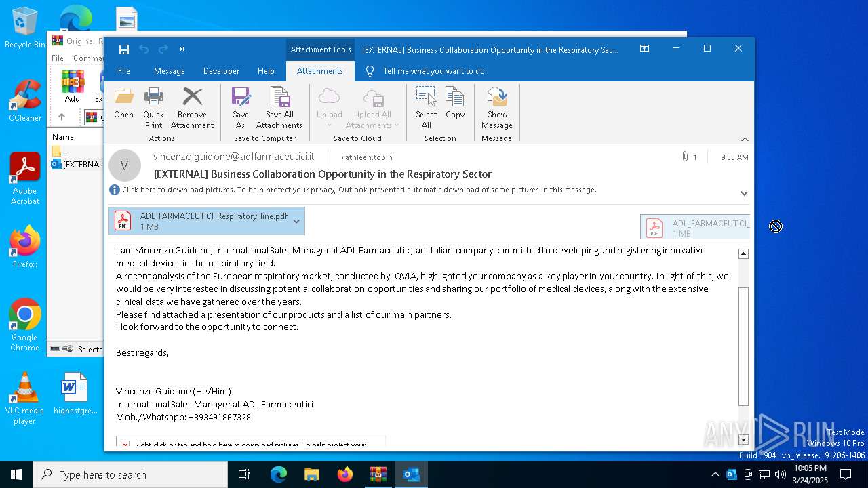Click sender address vincenzo.guidone@adlfarmaceutici.it

(x=234, y=157)
